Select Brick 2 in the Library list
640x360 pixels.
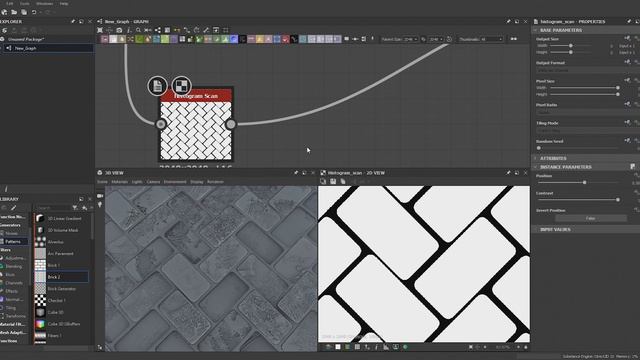[61, 277]
